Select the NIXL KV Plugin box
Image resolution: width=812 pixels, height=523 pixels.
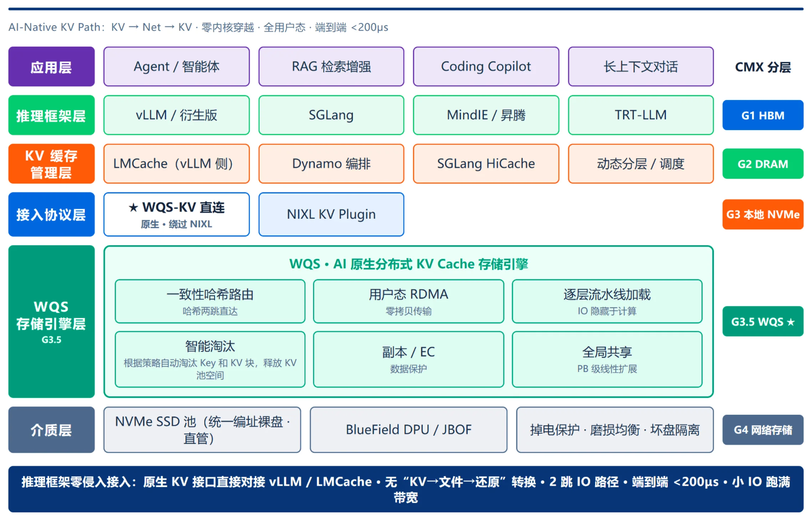[331, 214]
